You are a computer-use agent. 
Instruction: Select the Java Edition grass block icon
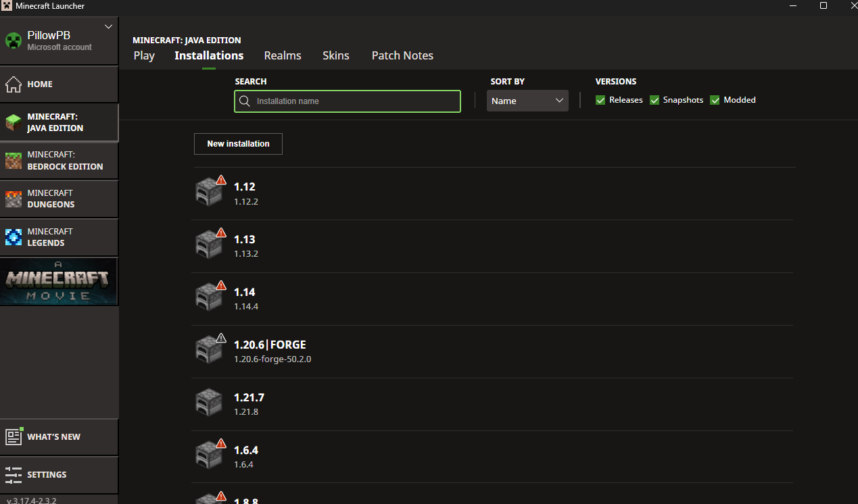(x=14, y=122)
